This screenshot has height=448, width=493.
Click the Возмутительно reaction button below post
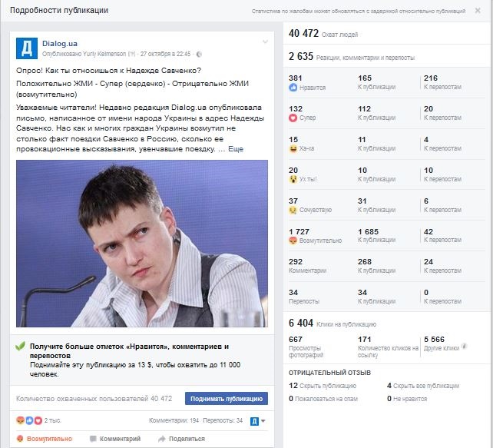(45, 439)
